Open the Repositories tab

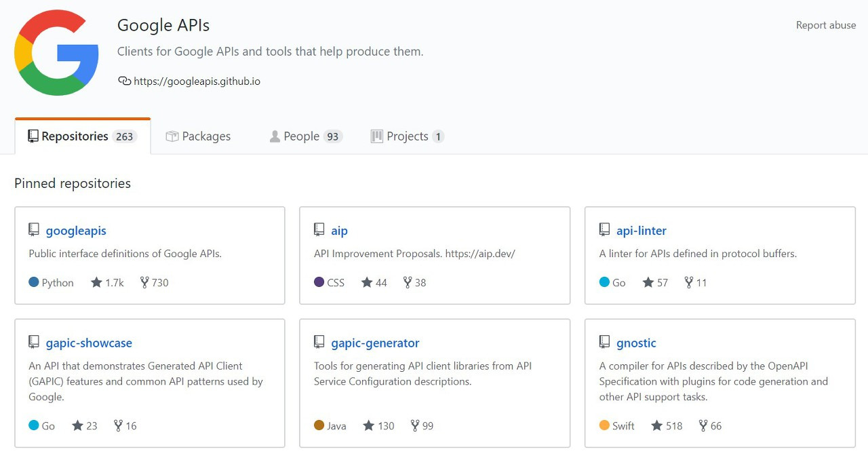click(81, 136)
